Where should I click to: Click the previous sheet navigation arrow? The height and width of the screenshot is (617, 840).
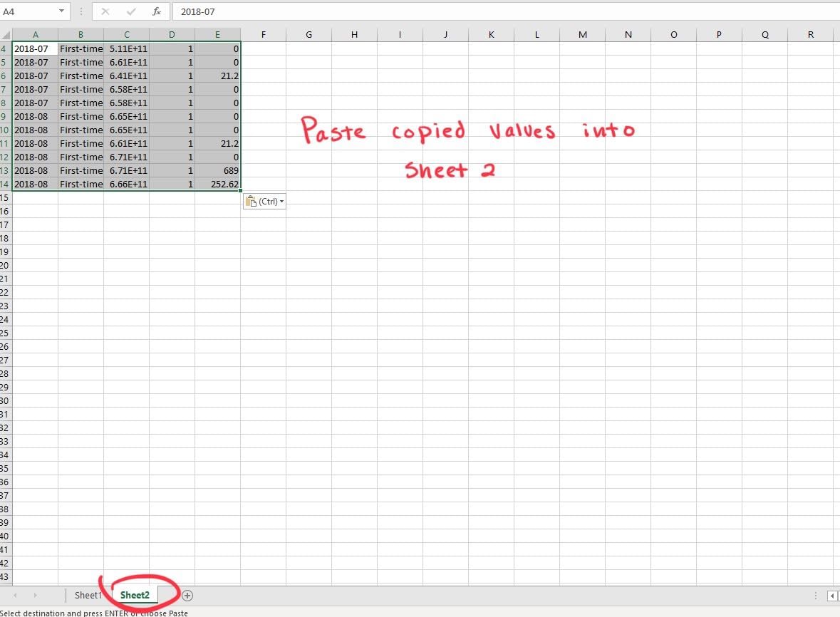click(16, 595)
